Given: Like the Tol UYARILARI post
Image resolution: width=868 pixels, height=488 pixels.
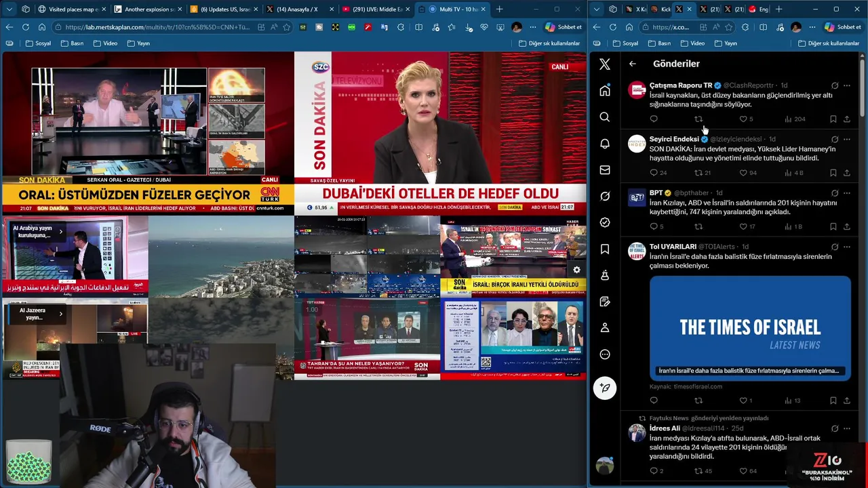Looking at the screenshot, I should click(743, 401).
